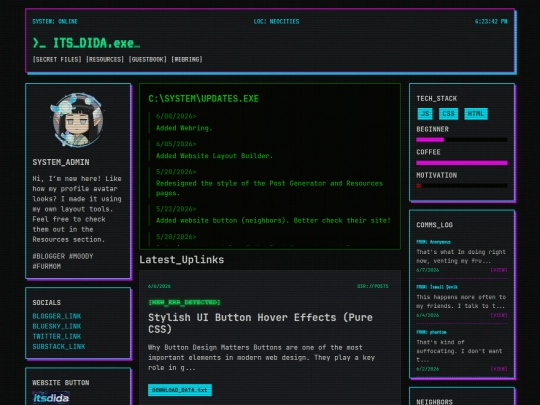540x405 pixels.
Task: Click the COMMS_LOG panel heading
Action: 435,225
